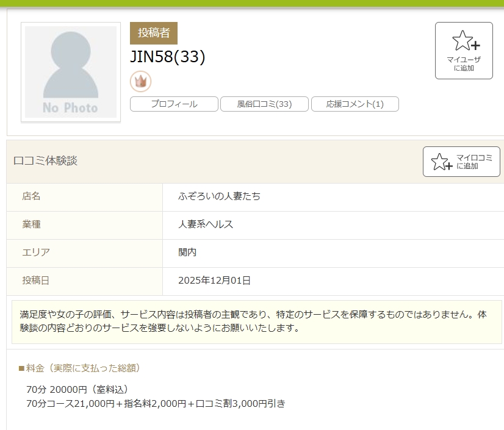This screenshot has height=430, width=504.
Task: Click the area value 関内
Action: (187, 253)
